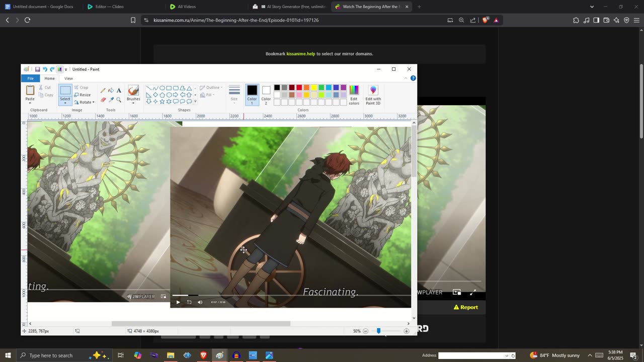This screenshot has height=362, width=644.
Task: Click the Cut command in Clipboard group
Action: [45, 87]
